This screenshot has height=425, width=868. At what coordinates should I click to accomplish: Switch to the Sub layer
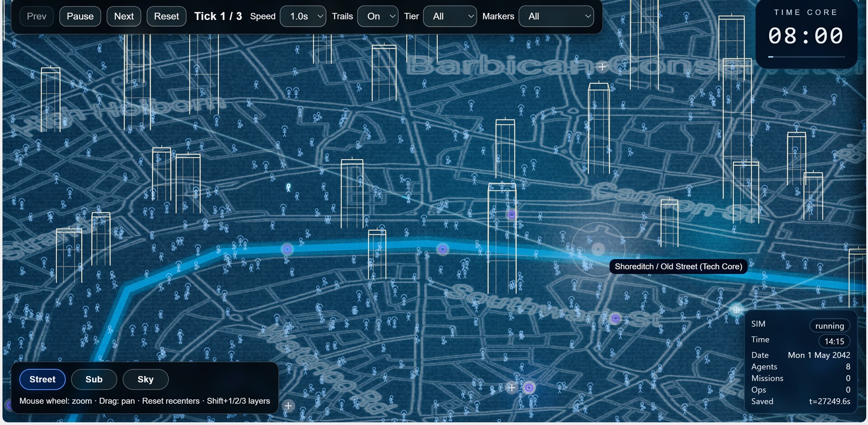(x=94, y=379)
